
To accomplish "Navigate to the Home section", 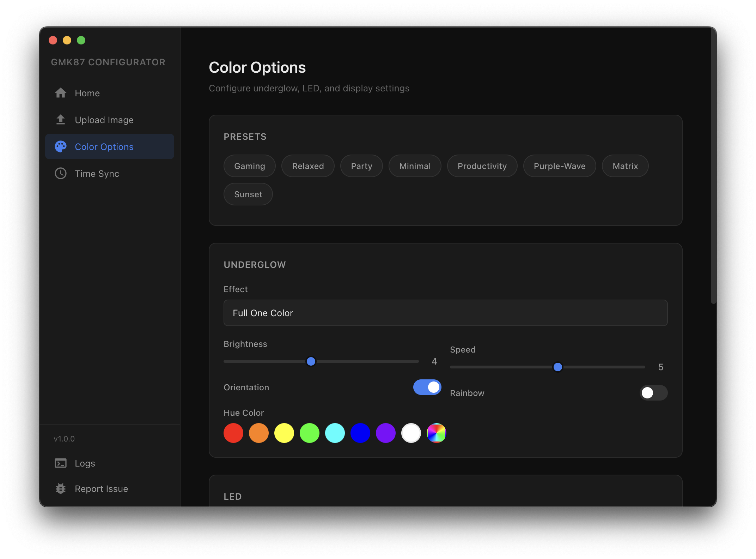I will pos(87,93).
